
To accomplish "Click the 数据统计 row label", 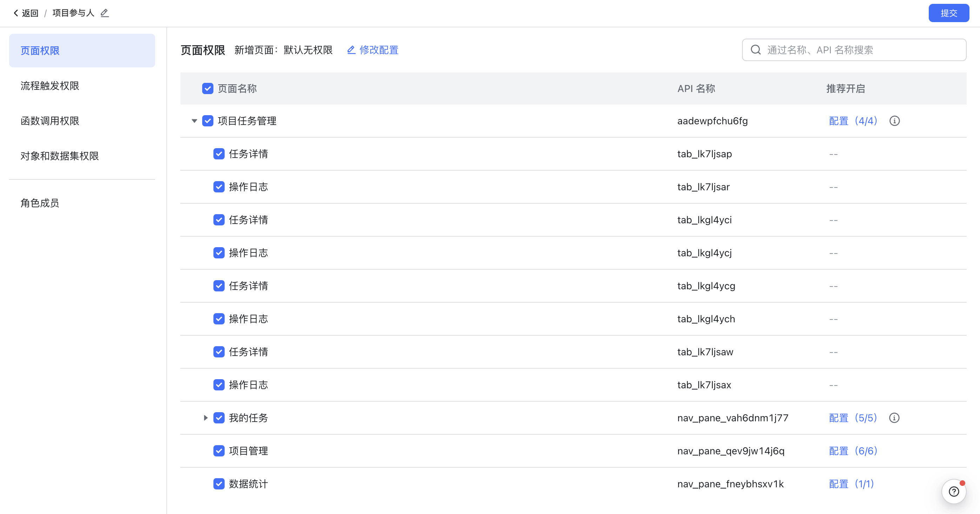I will (249, 483).
